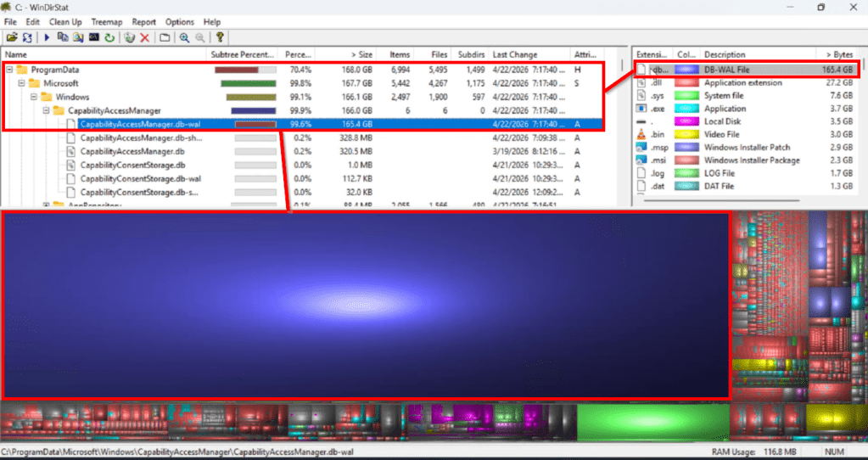The width and height of the screenshot is (868, 460).
Task: Collapse the ProgramData folder tree node
Action: point(10,70)
